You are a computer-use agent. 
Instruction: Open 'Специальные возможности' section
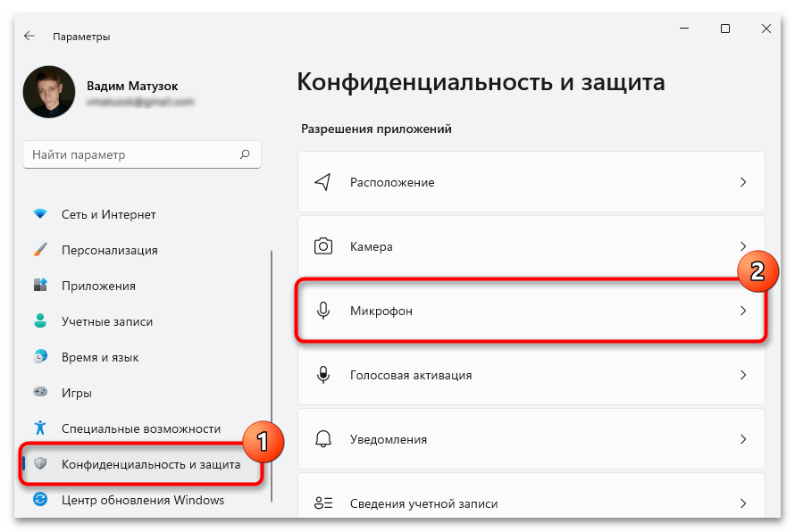tap(141, 428)
